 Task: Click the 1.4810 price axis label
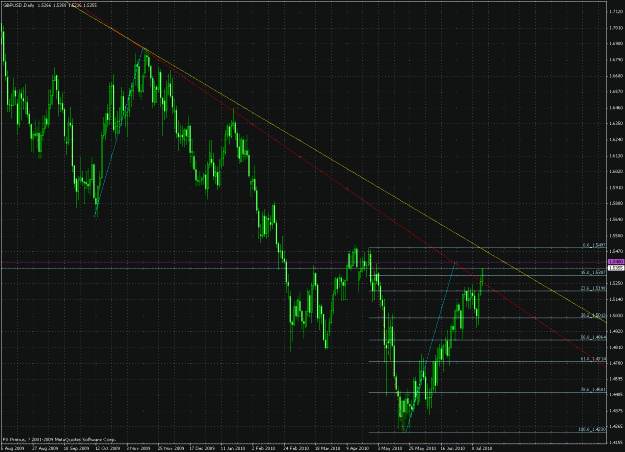[x=616, y=347]
